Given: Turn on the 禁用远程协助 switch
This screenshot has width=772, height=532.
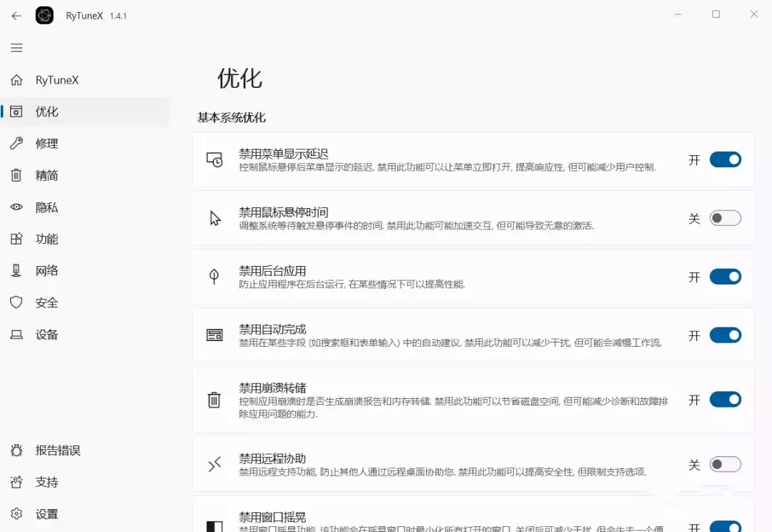Looking at the screenshot, I should click(x=726, y=464).
